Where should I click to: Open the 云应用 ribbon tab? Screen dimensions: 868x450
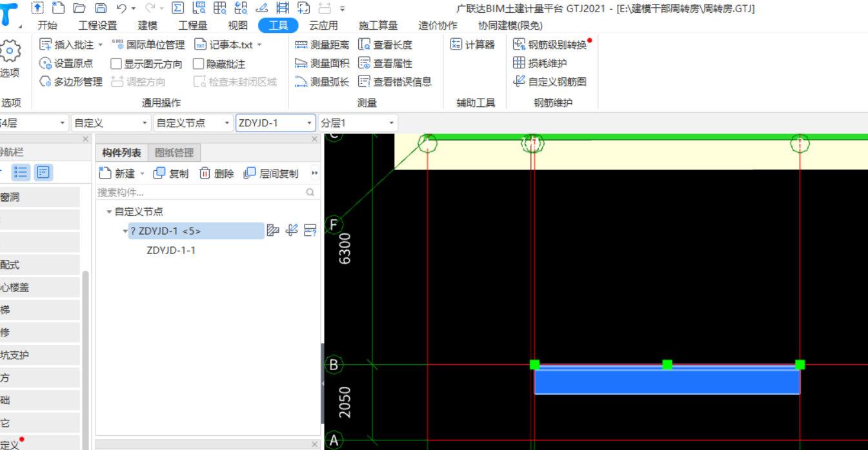(x=323, y=26)
